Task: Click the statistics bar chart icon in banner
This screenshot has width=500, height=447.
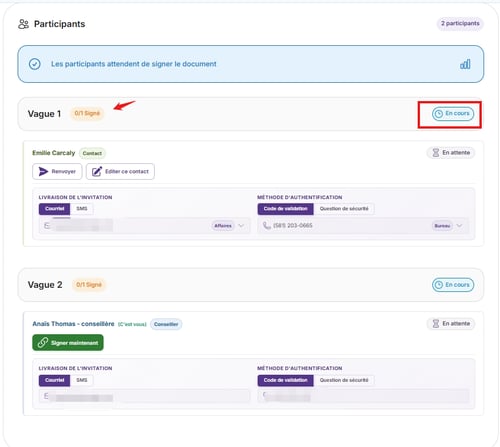Action: pyautogui.click(x=465, y=64)
